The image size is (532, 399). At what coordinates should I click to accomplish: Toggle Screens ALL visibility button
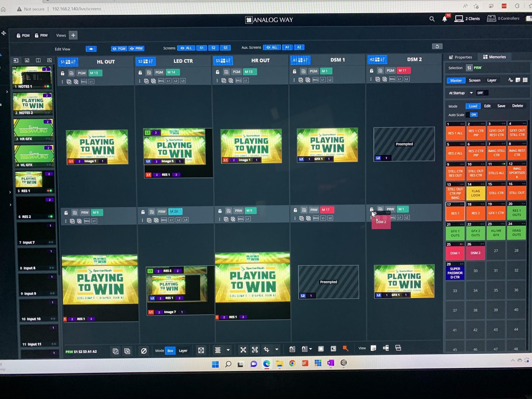coord(186,48)
